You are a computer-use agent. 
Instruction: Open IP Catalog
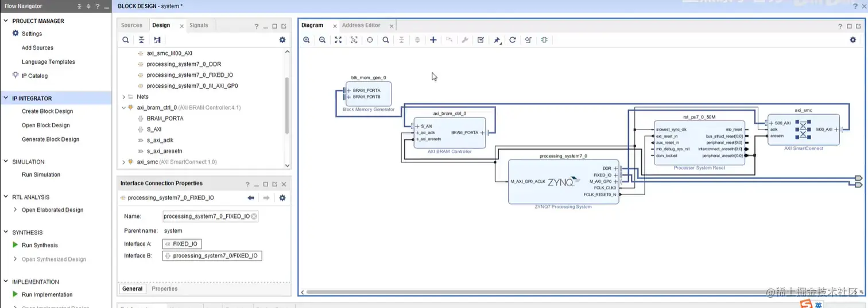pyautogui.click(x=34, y=76)
